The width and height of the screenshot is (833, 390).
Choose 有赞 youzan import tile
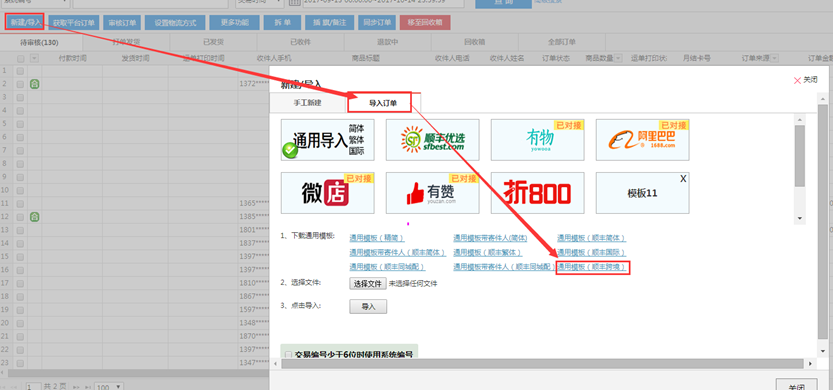[432, 193]
